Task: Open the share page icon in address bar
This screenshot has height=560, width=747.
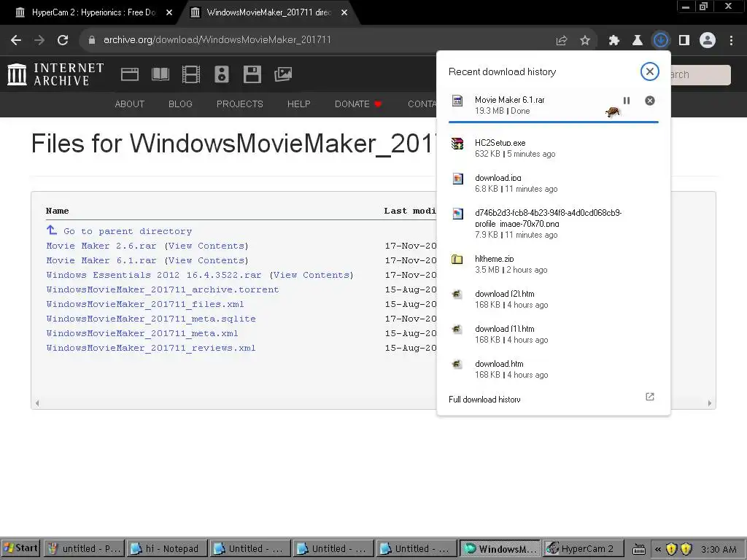Action: pos(562,41)
